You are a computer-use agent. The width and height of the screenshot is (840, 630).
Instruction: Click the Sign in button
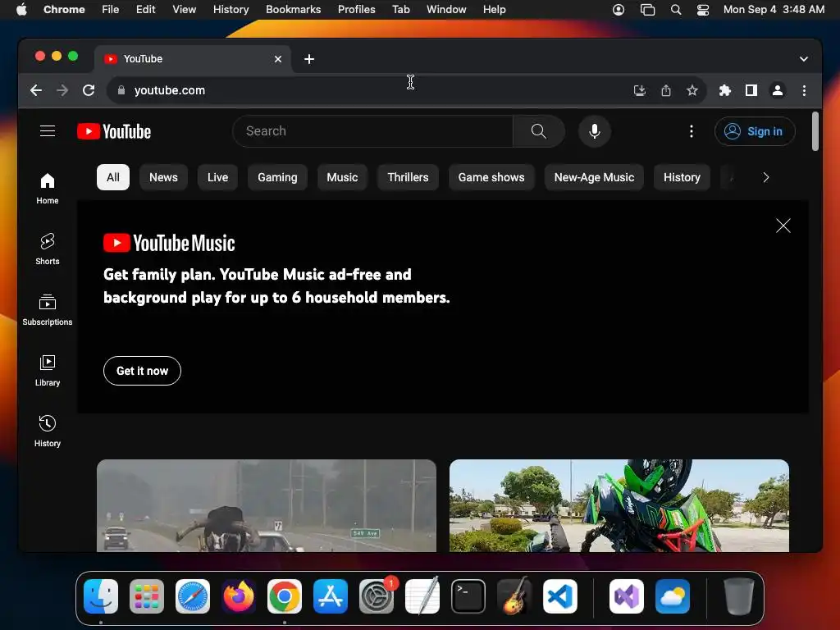pos(755,131)
